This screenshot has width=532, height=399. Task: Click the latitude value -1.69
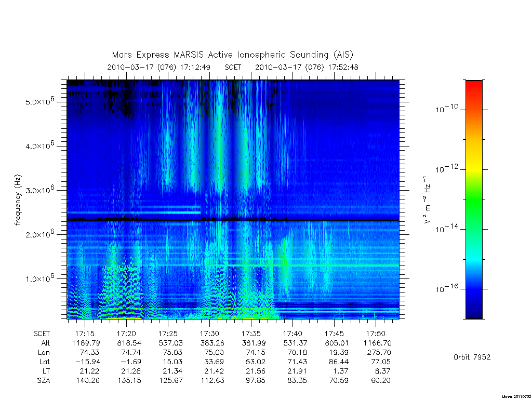coord(130,362)
